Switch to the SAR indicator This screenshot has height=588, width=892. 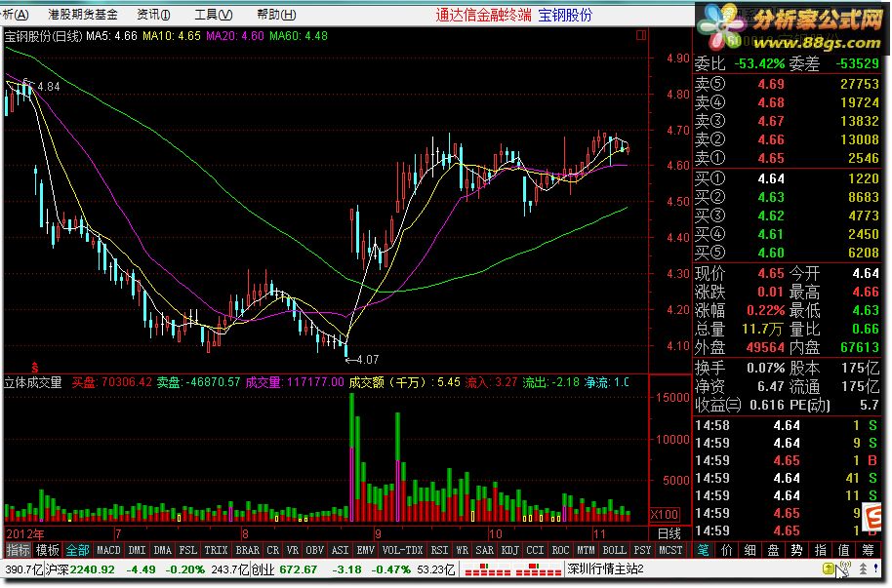pyautogui.click(x=484, y=550)
